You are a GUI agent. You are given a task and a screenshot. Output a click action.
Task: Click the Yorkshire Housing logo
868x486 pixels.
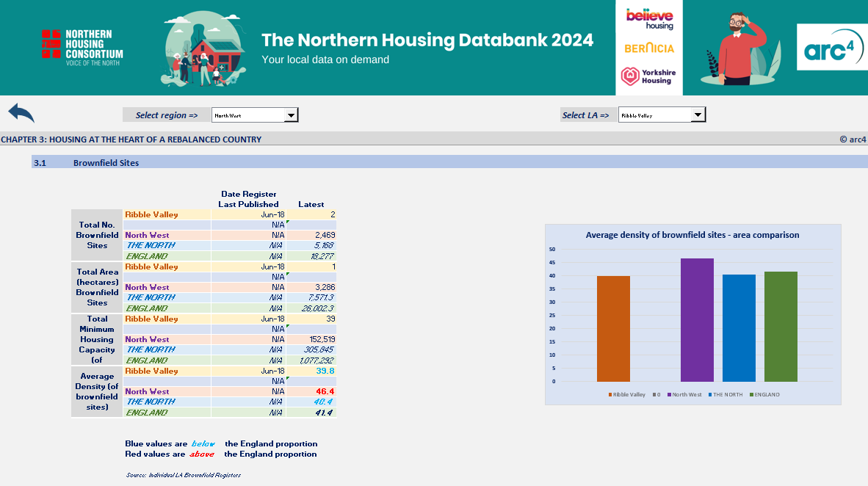point(649,76)
